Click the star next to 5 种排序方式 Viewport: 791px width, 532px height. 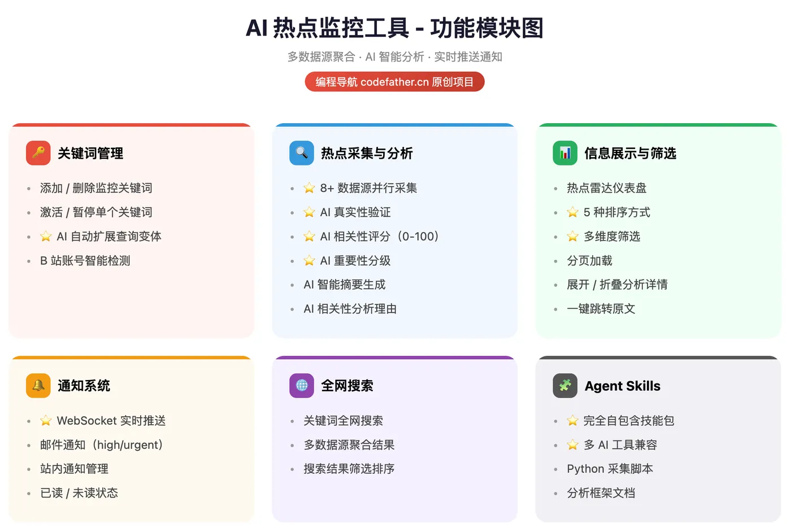(572, 212)
